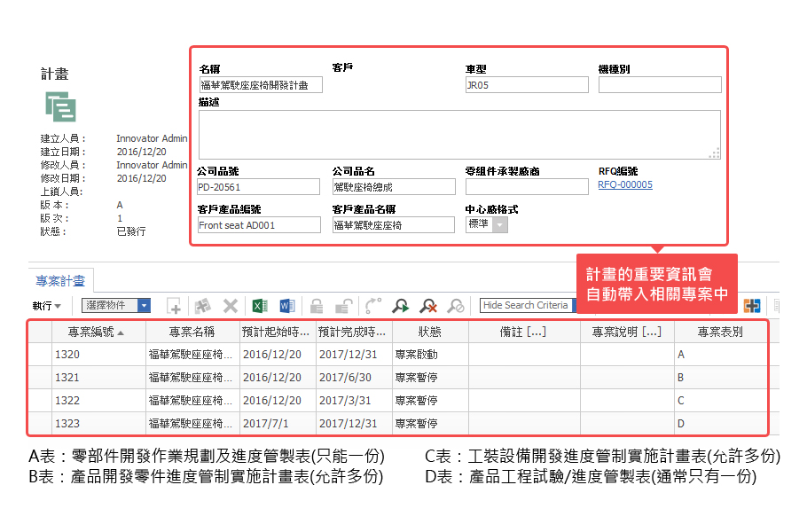The image size is (807, 532).
Task: Open the RFQ-000005 link
Action: (x=624, y=185)
